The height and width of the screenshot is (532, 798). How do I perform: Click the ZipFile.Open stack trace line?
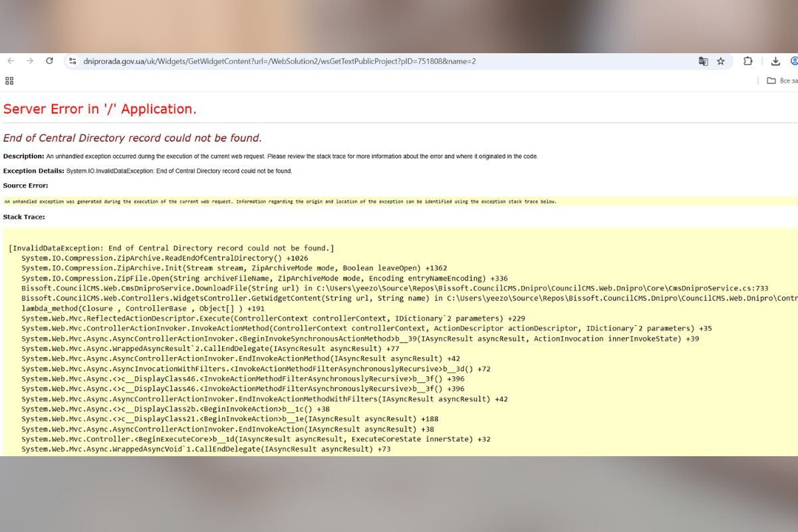(x=264, y=278)
